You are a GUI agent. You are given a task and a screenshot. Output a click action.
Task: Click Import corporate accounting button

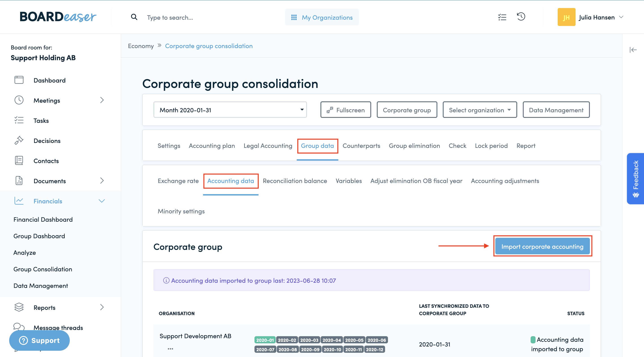tap(542, 246)
